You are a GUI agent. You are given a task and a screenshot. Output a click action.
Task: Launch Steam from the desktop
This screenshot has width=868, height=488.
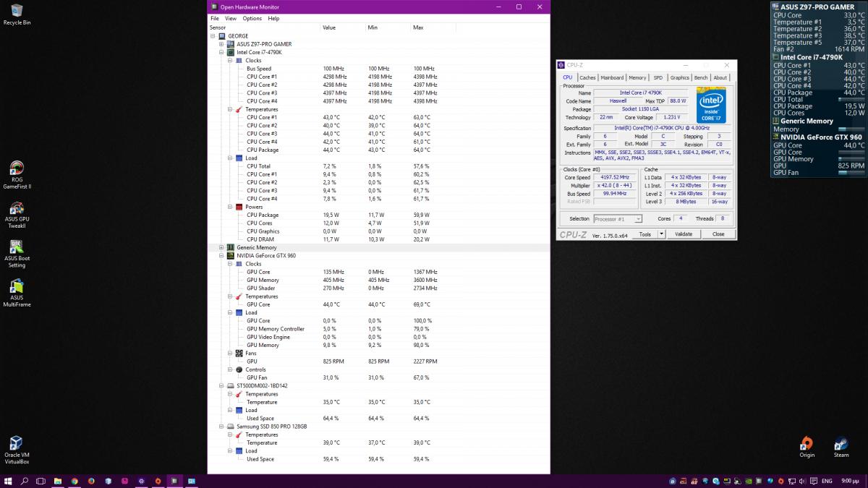841,446
